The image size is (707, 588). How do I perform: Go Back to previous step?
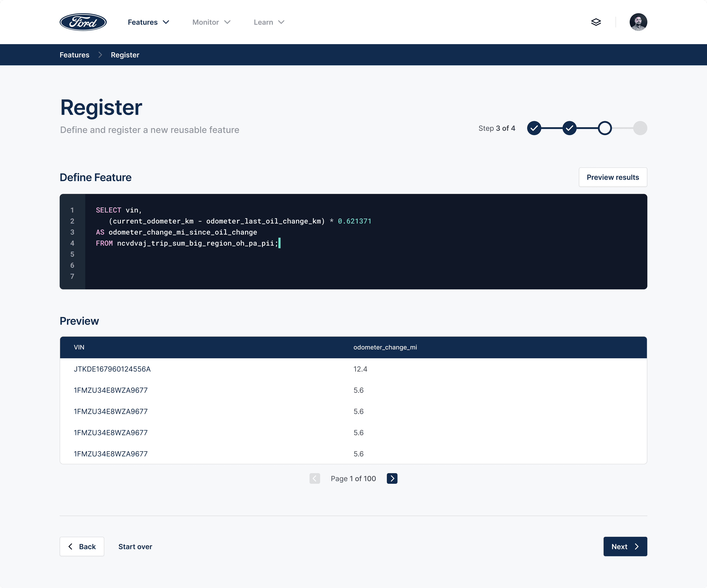(82, 546)
